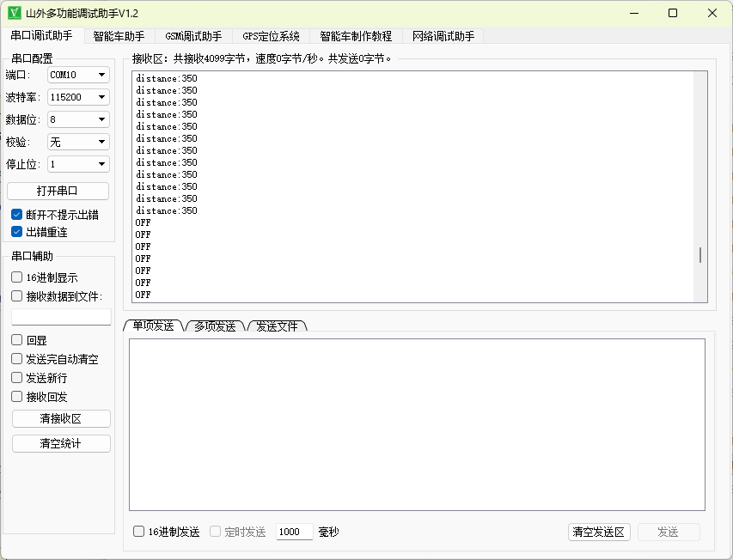Click the last OFF line in receive area
The height and width of the screenshot is (560, 733).
point(143,295)
